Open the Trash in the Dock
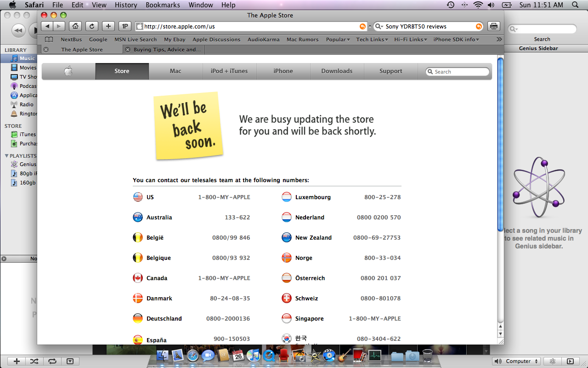The width and height of the screenshot is (588, 368). coord(427,356)
